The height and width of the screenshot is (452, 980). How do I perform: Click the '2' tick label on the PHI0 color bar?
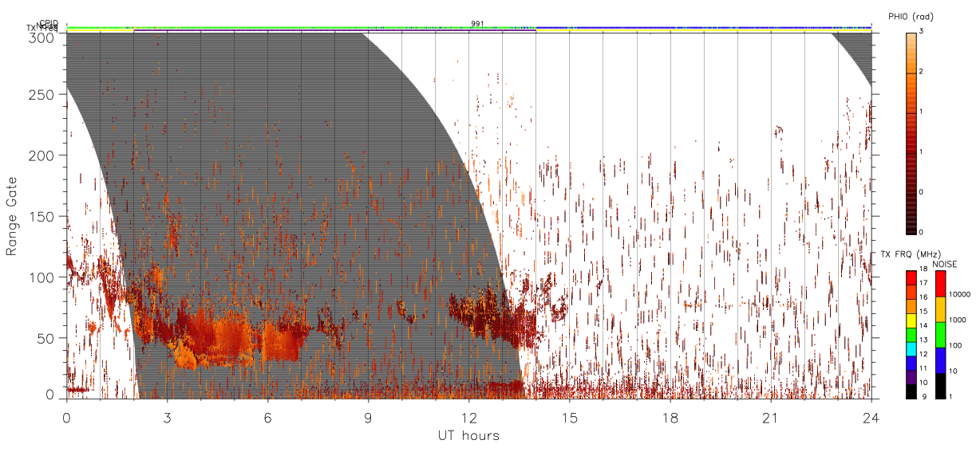pos(922,72)
